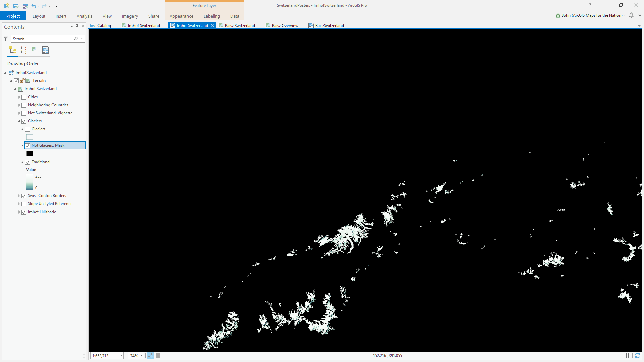This screenshot has height=362, width=644.
Task: Expand the Neighboring Countries layer
Action: point(19,105)
